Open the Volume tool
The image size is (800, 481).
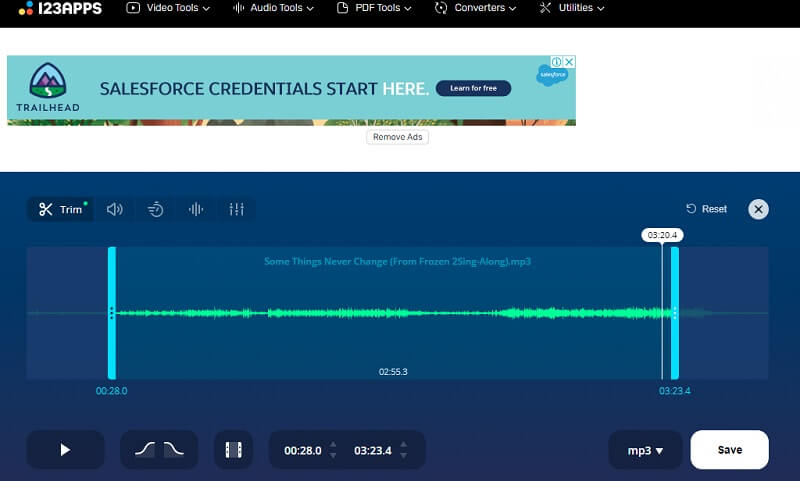[x=115, y=209]
